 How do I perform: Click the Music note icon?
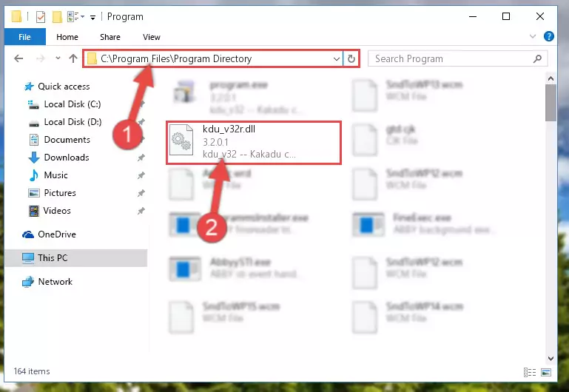click(33, 175)
